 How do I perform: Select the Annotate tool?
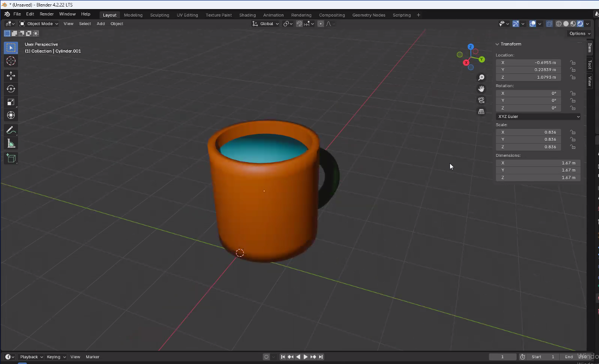coord(11,130)
